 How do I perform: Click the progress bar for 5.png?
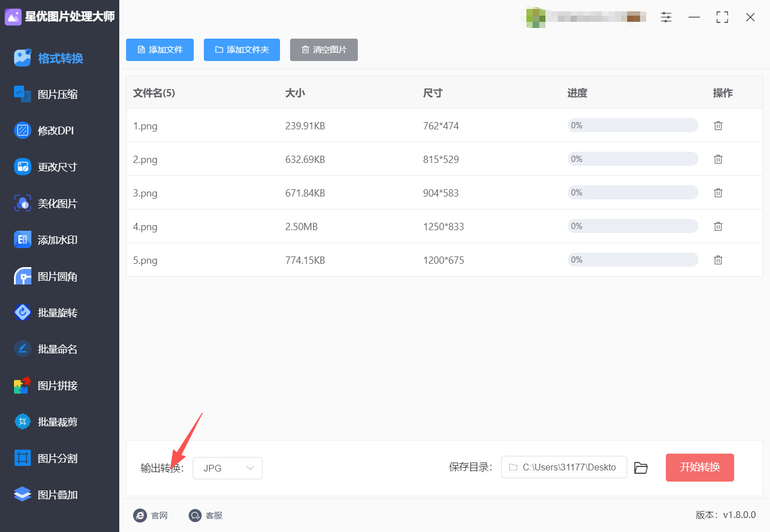tap(633, 260)
